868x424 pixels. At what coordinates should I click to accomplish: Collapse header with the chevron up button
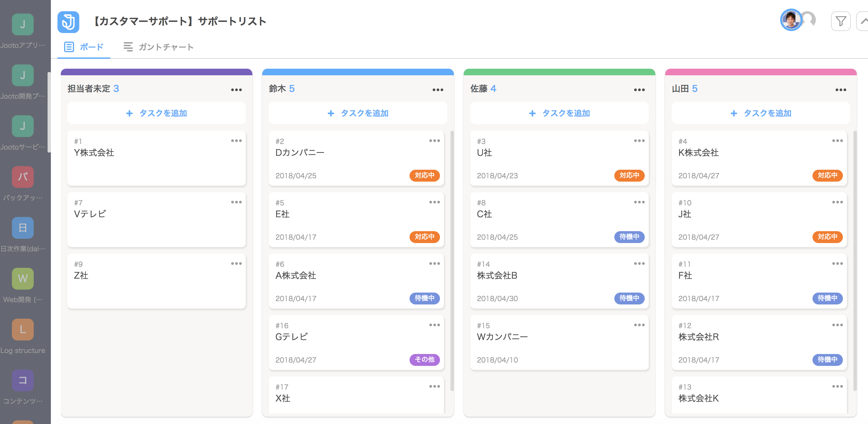(863, 21)
